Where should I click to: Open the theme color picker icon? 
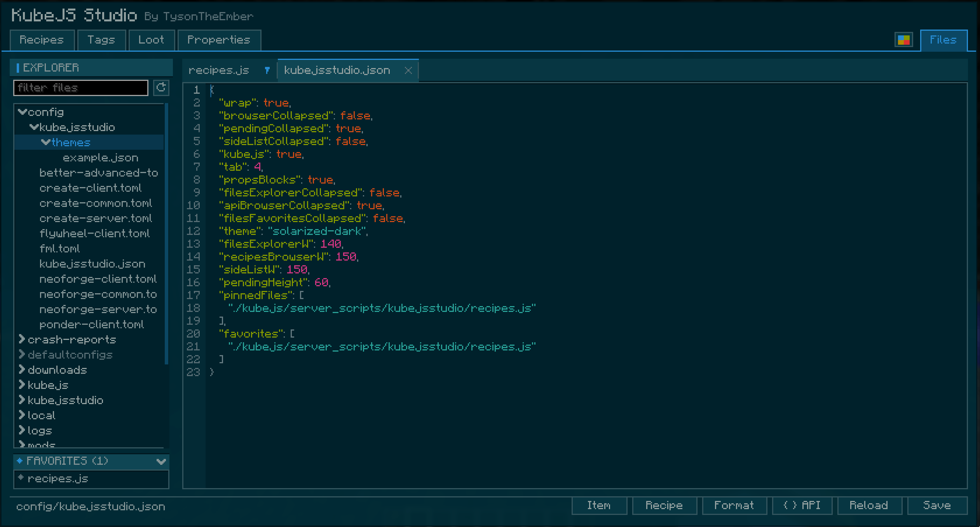tap(903, 40)
